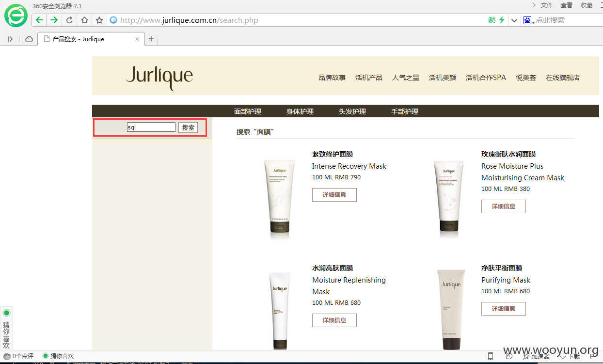Click the green lightning speed mode icon
Viewport: 603px width, 364px height.
(502, 20)
